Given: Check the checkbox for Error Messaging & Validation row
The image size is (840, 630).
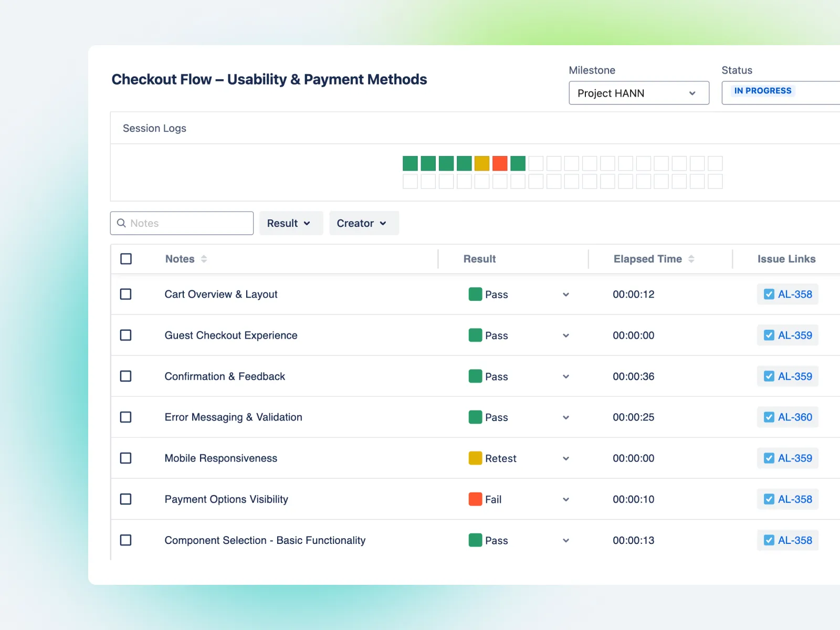Looking at the screenshot, I should tap(126, 417).
